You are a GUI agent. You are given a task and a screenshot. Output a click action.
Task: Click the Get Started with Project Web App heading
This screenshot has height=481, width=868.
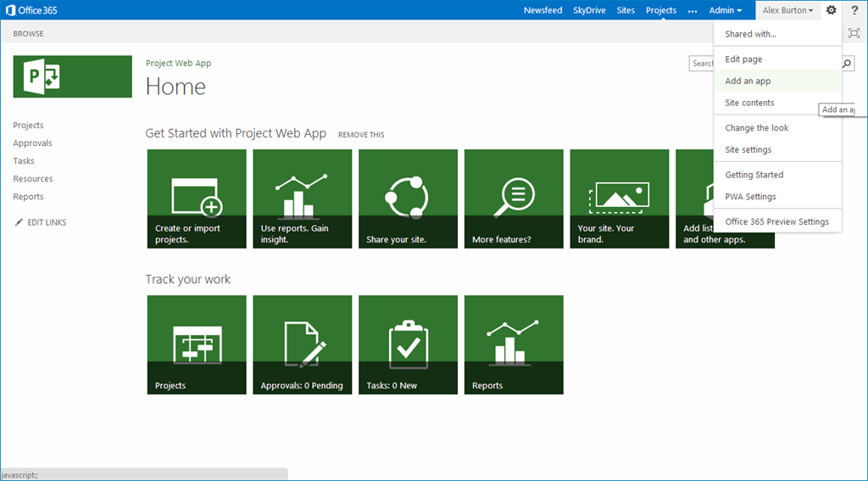236,133
